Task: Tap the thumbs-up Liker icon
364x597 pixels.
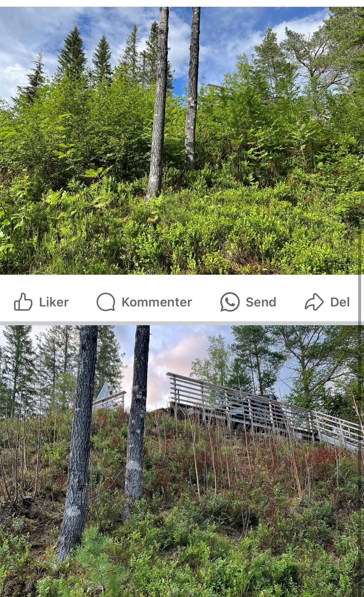Action: click(23, 302)
